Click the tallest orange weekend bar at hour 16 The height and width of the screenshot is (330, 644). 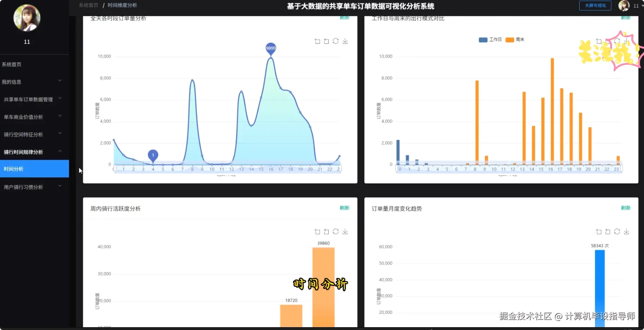552,111
